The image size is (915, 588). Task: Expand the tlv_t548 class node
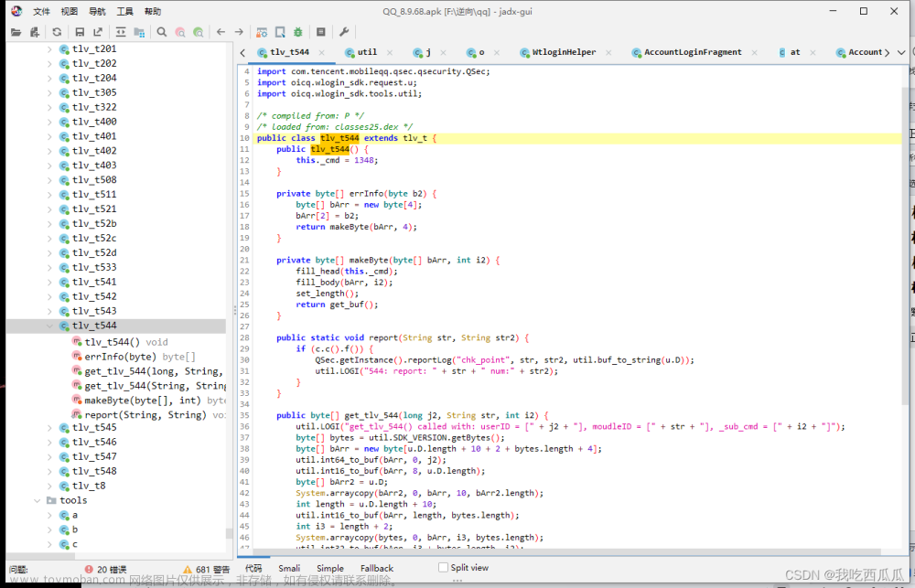(49, 471)
